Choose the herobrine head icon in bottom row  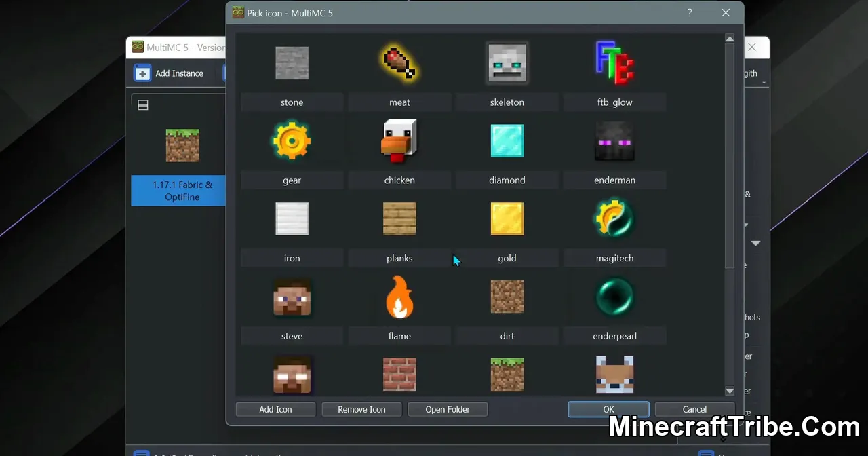292,375
